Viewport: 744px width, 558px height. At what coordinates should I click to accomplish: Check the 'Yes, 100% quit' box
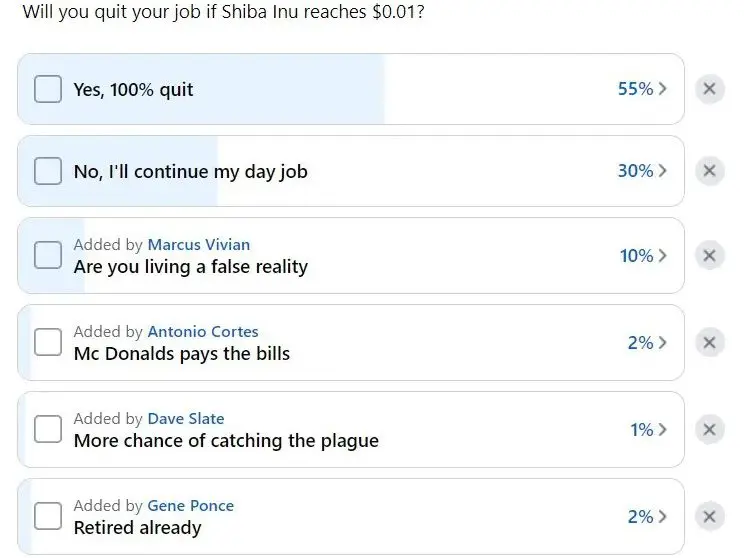tap(48, 89)
